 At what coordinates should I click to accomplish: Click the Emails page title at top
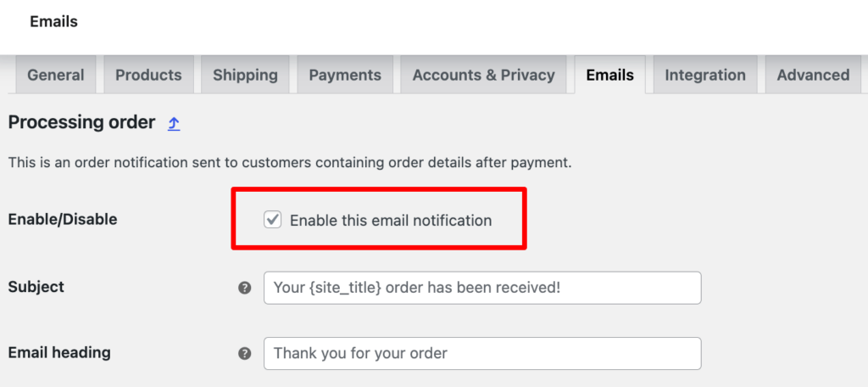(53, 21)
